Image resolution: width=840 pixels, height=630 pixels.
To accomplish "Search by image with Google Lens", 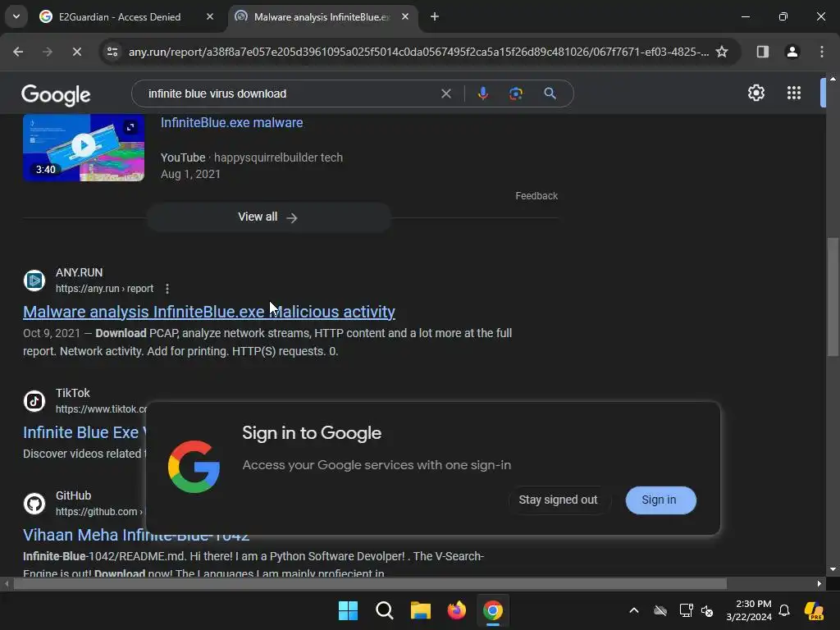I will point(516,94).
